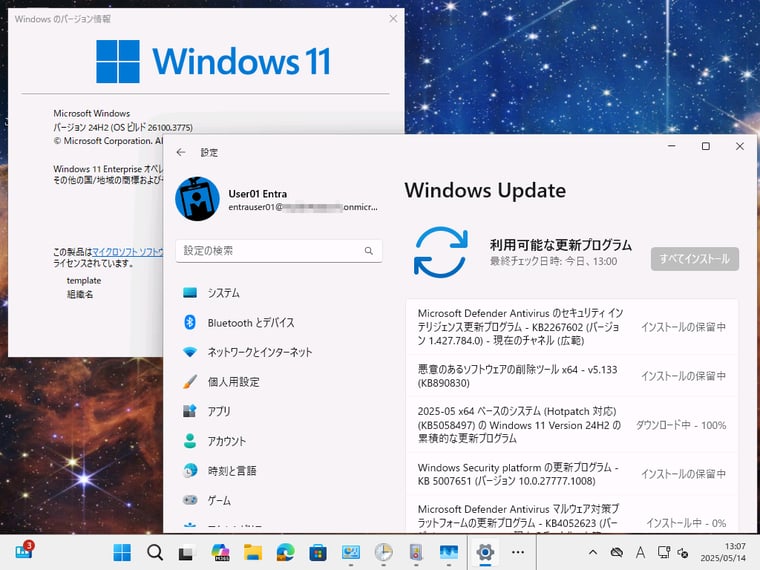Open taskbar Search magnifier

point(155,552)
